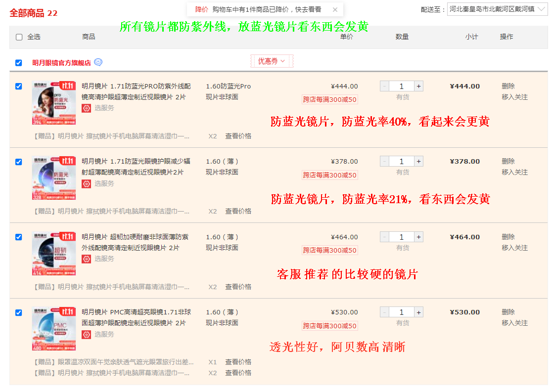The width and height of the screenshot is (553, 392).
Task: Decrease quantity of the ¥444.00 item
Action: [x=384, y=87]
